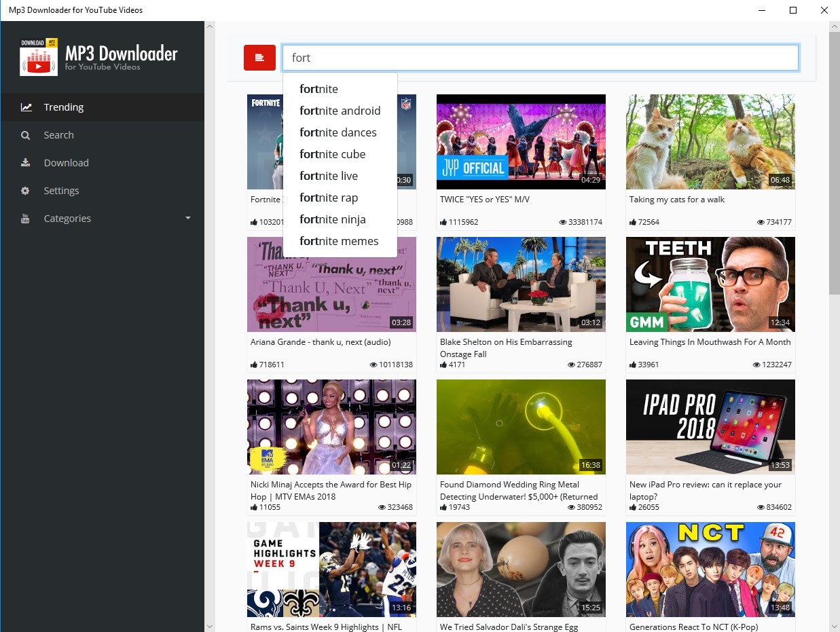Click the red menu toggle button
Image resolution: width=840 pixels, height=632 pixels.
point(259,58)
